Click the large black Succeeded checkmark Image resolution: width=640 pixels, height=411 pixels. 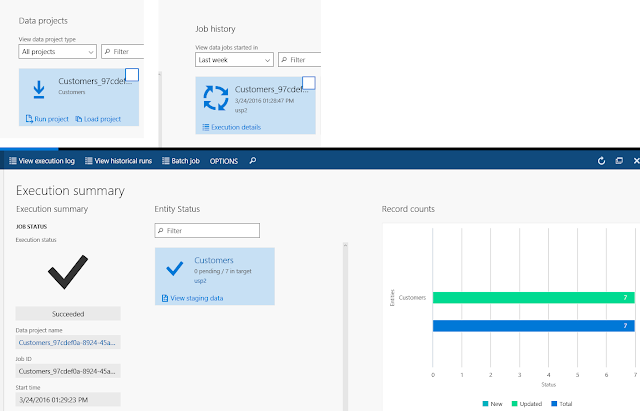click(68, 272)
